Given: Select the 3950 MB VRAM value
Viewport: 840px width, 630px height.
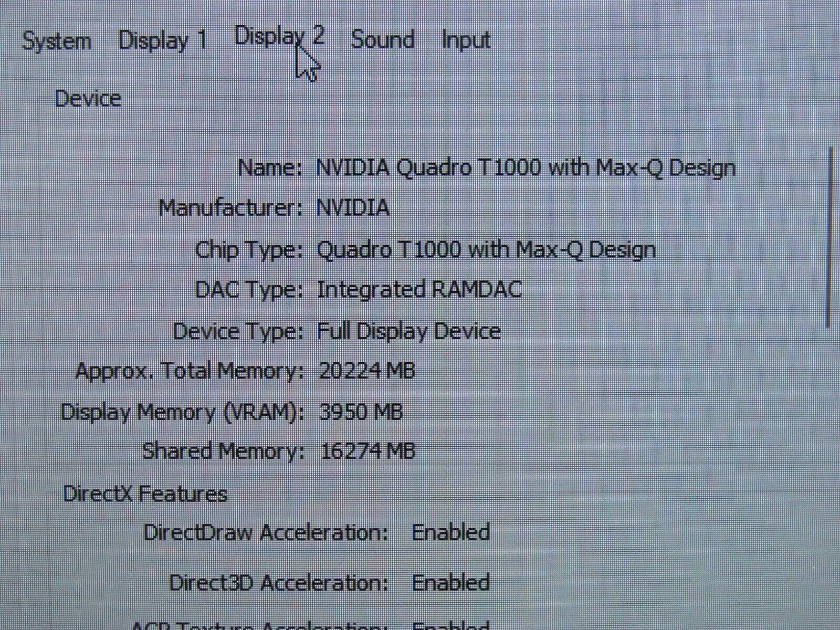Looking at the screenshot, I should (361, 412).
